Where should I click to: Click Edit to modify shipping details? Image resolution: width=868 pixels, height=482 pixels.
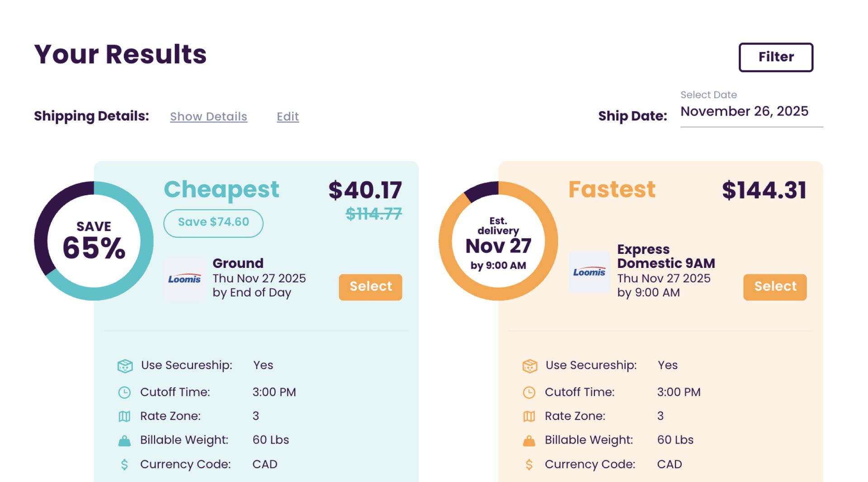tap(288, 117)
